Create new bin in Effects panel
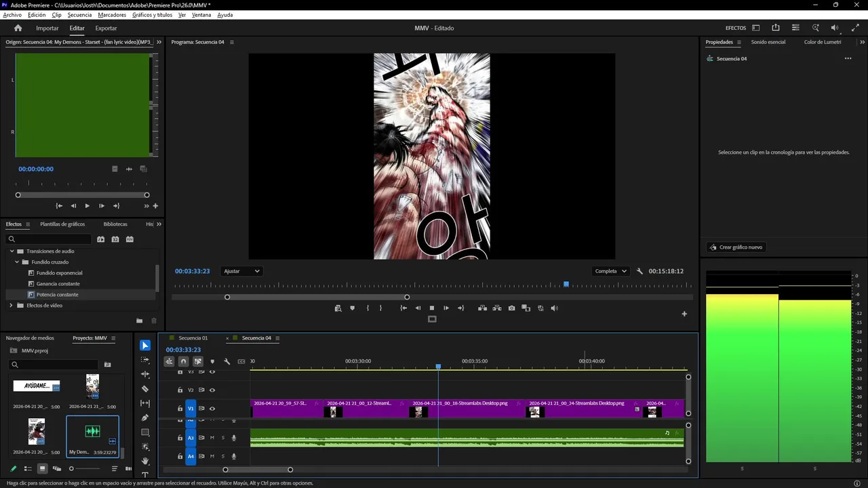868x488 pixels. [139, 321]
